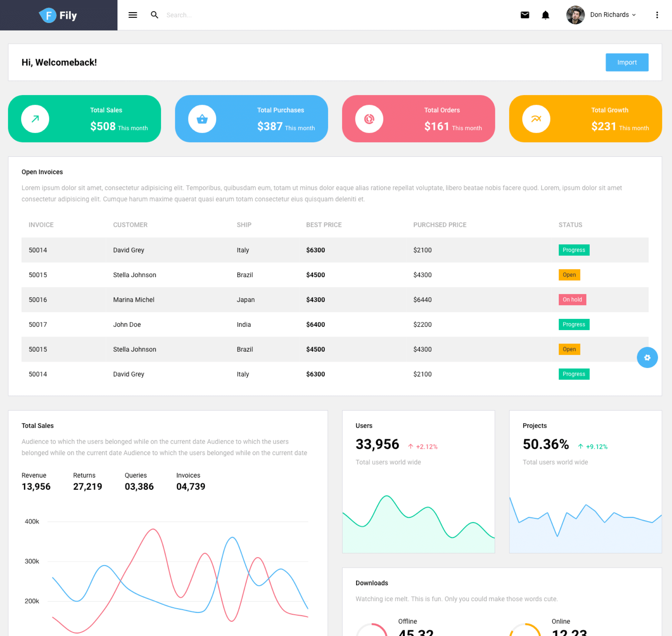This screenshot has height=636, width=672.
Task: Click Don Richards profile avatar picture
Action: click(x=575, y=15)
